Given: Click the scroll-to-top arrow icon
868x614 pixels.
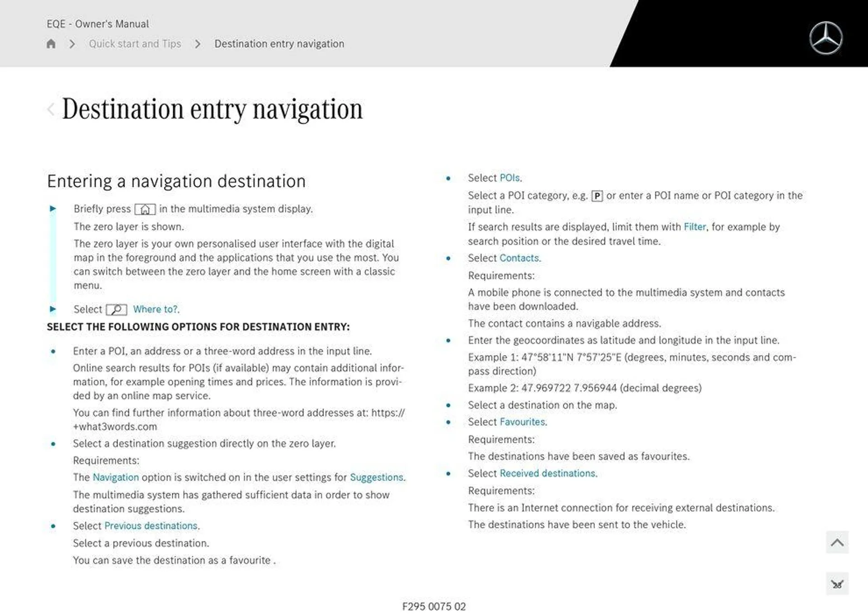Looking at the screenshot, I should click(x=838, y=542).
